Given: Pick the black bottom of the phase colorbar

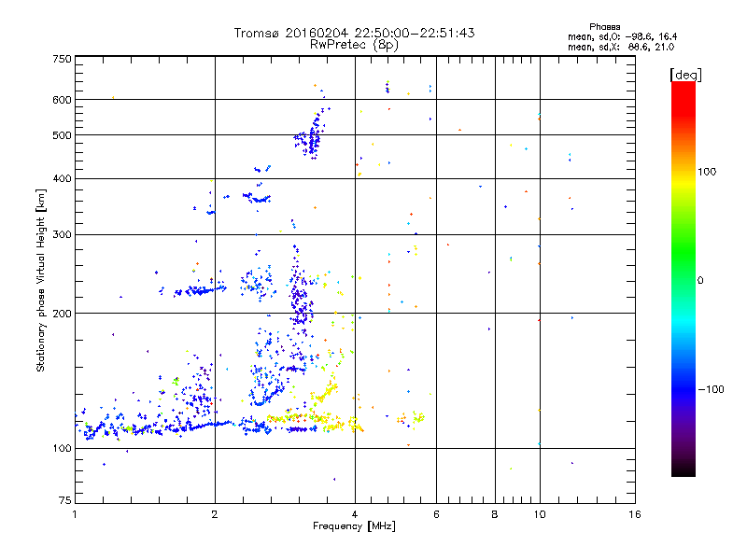Looking at the screenshot, I should click(x=684, y=469).
